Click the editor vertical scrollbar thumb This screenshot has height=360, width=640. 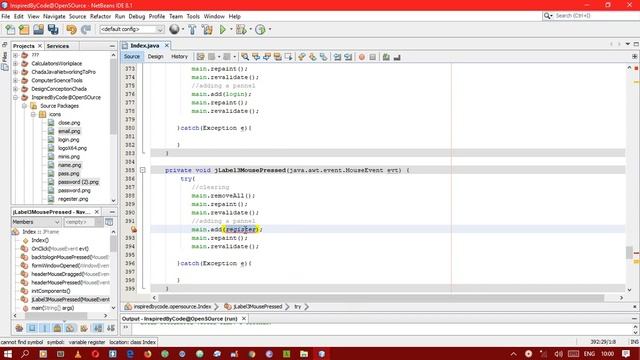[629, 252]
